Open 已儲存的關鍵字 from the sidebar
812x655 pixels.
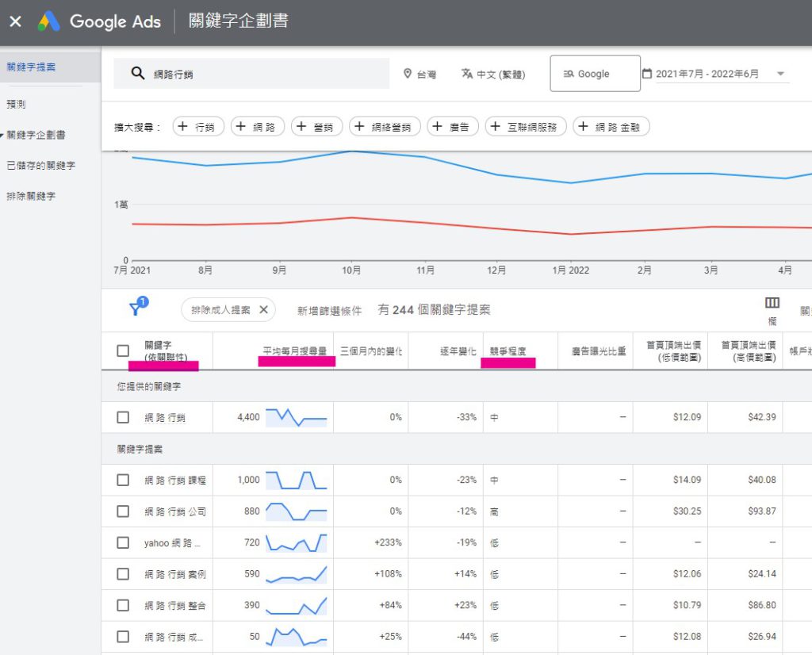43,165
